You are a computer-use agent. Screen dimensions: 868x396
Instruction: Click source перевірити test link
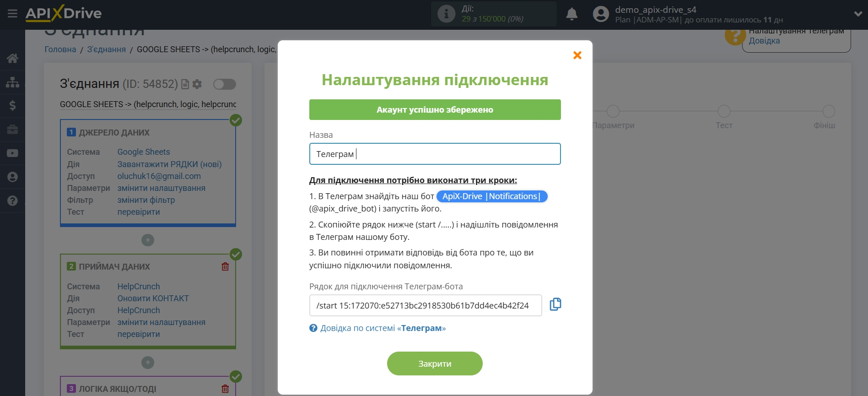click(139, 212)
